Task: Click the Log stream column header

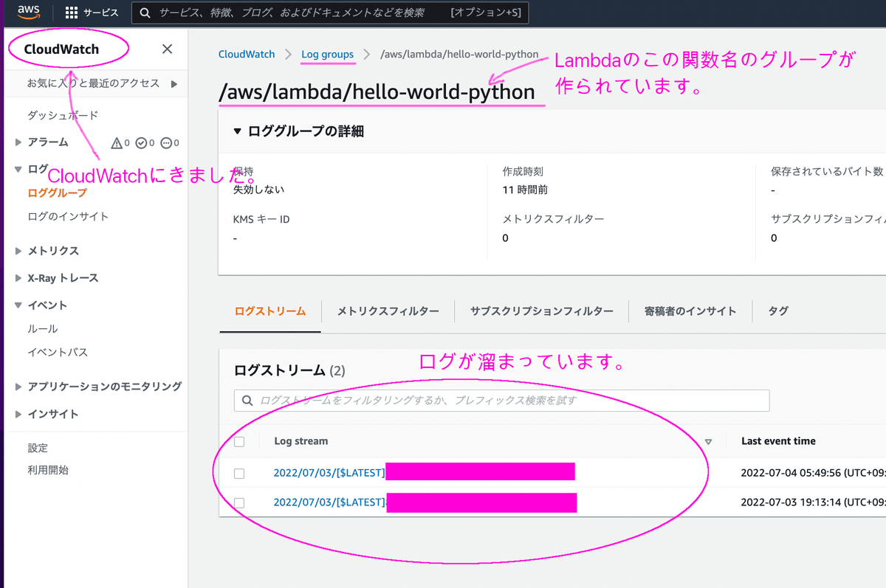Action: (x=301, y=441)
